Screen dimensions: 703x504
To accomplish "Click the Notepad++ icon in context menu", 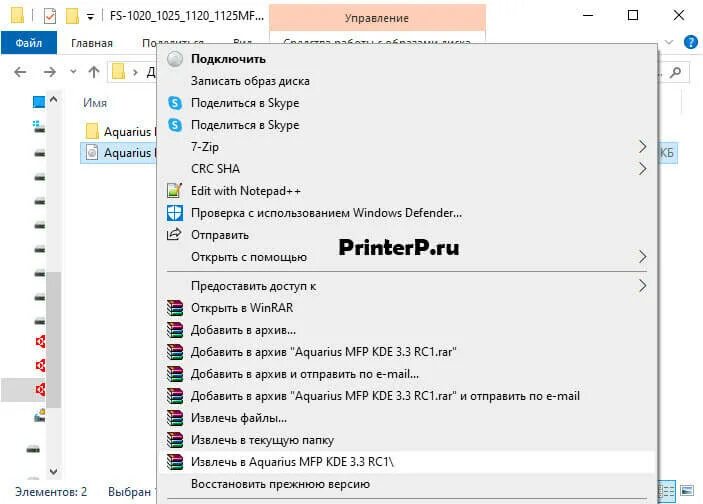I will (x=174, y=191).
